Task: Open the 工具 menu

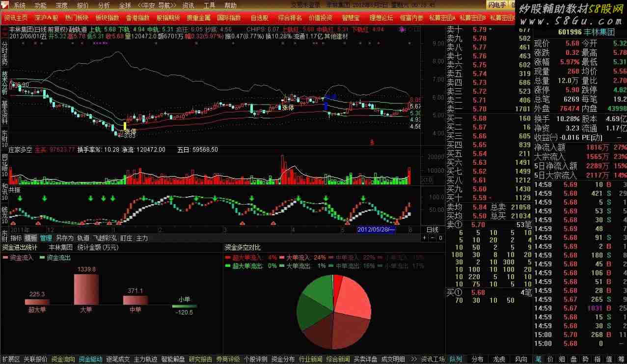Action: click(209, 6)
